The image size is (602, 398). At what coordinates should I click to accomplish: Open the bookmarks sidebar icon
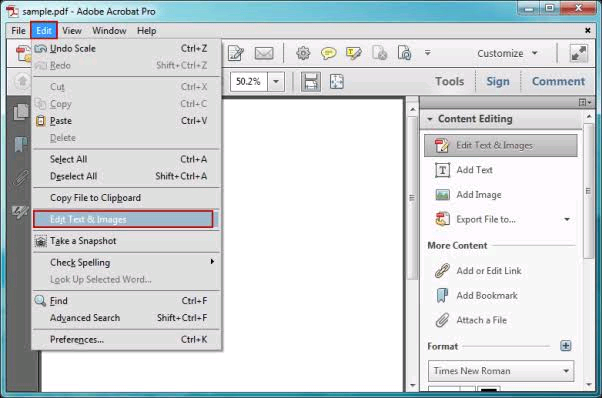pos(21,144)
